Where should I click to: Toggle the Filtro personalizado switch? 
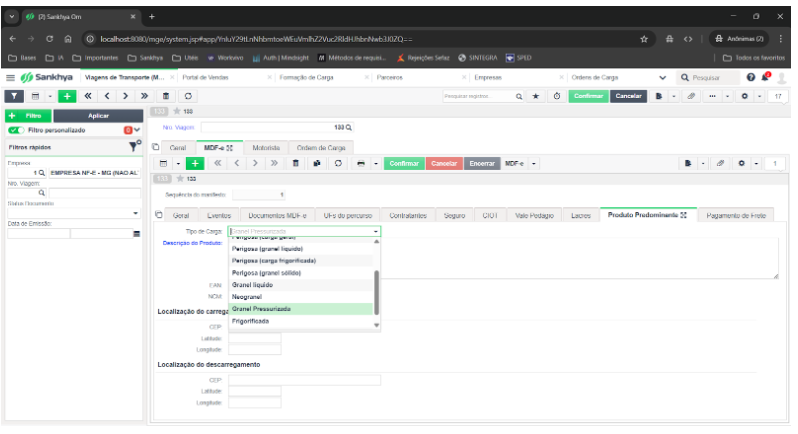[16, 130]
